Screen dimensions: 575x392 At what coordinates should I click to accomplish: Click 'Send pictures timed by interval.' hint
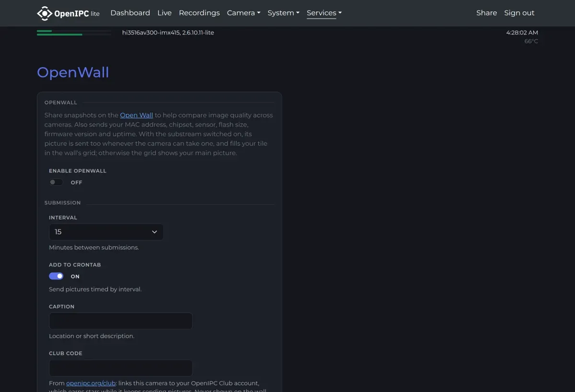pos(95,289)
